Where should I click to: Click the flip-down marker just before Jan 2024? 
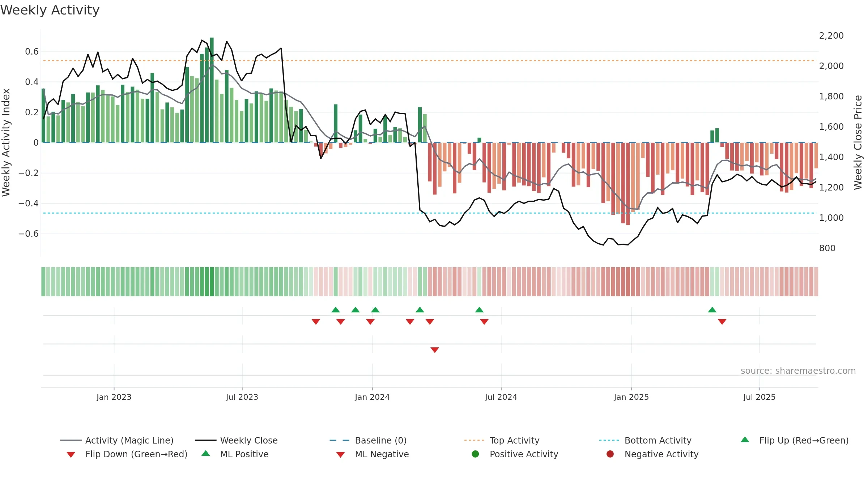click(370, 322)
